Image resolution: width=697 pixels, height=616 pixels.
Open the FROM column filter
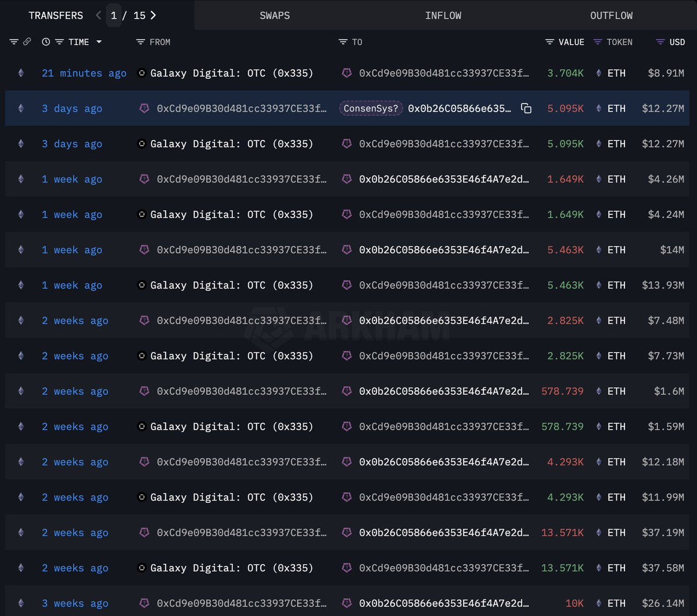pos(141,42)
